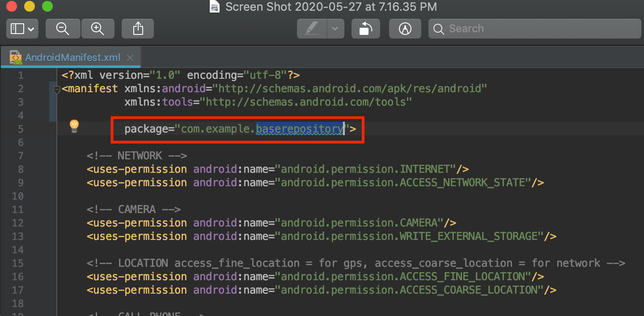Viewport: 644px width, 316px height.
Task: Click the Search field
Action: pos(535,29)
